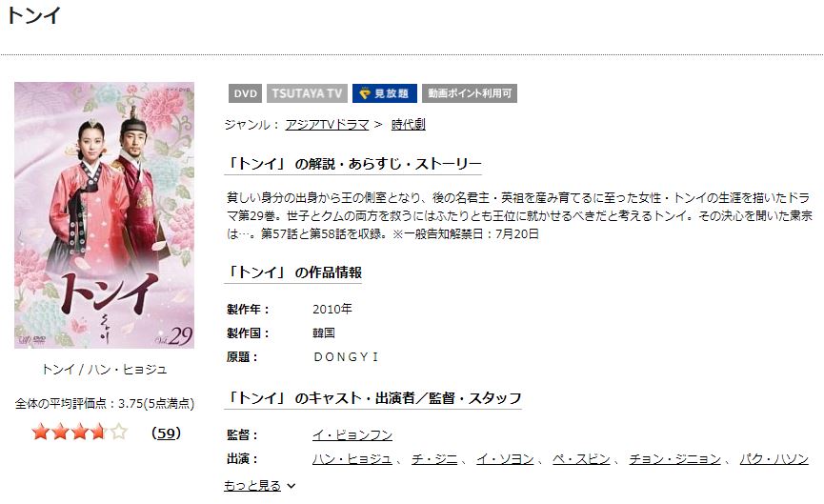Viewport: 824px width, 504px height.
Task: Click the TSUTAYA TV badge
Action: pos(307,93)
